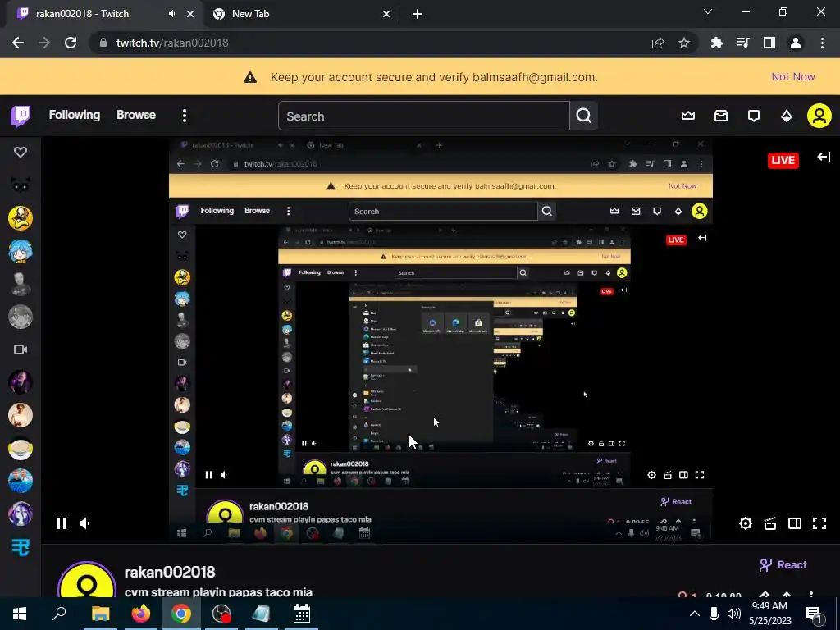This screenshot has height=630, width=840.
Task: Open the More options menu next to Browse
Action: (x=185, y=116)
